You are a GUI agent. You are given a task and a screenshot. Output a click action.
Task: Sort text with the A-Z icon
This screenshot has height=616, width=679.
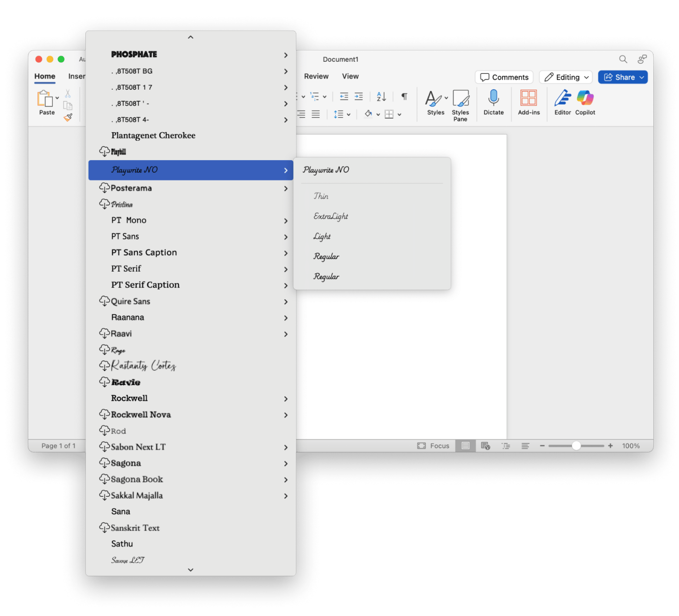[x=381, y=97]
